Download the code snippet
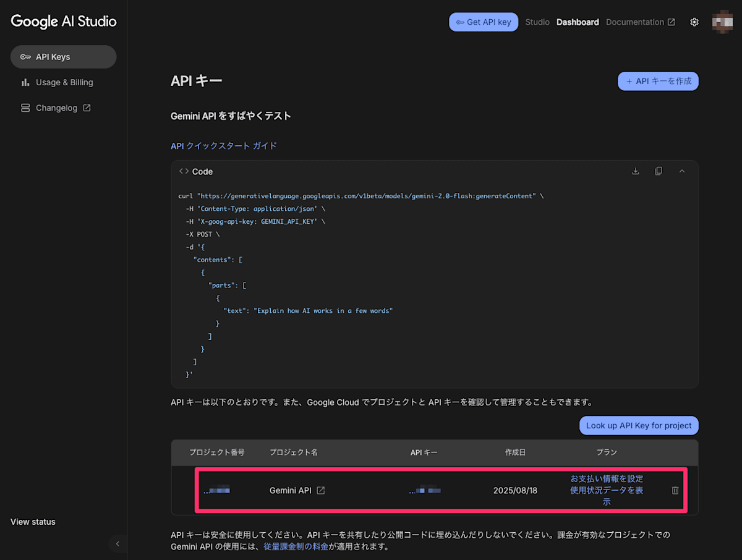The height and width of the screenshot is (560, 742). 635,171
